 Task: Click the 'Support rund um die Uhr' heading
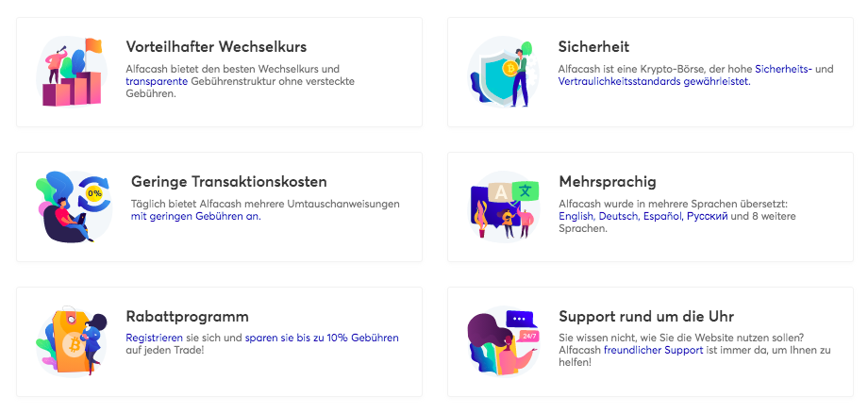click(x=646, y=316)
